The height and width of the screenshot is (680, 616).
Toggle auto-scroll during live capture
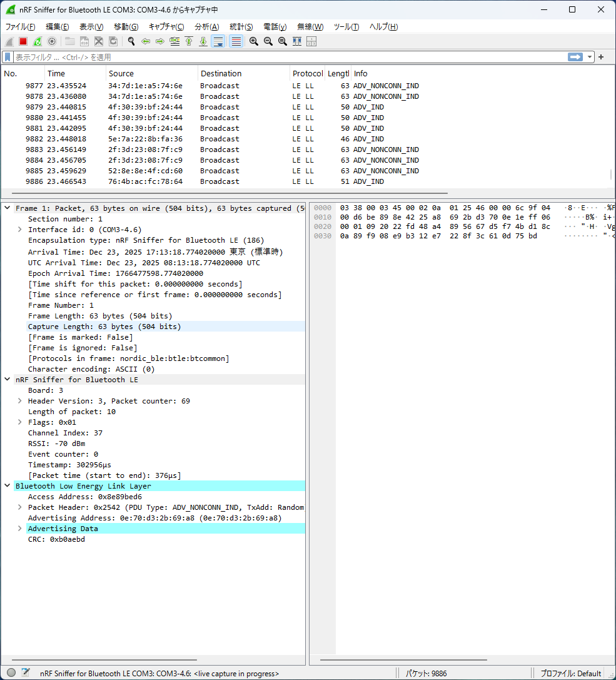click(x=218, y=41)
